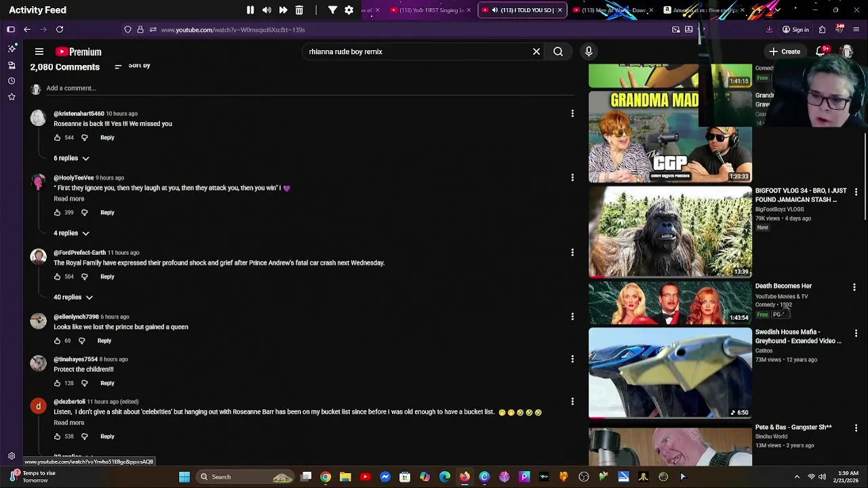Dislike the Protect the children comment
Screen dimensions: 868x488
tap(84, 383)
